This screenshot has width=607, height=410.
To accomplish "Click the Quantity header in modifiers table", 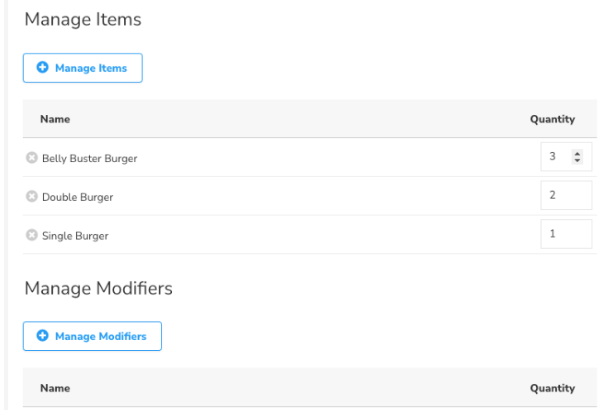I will (552, 388).
